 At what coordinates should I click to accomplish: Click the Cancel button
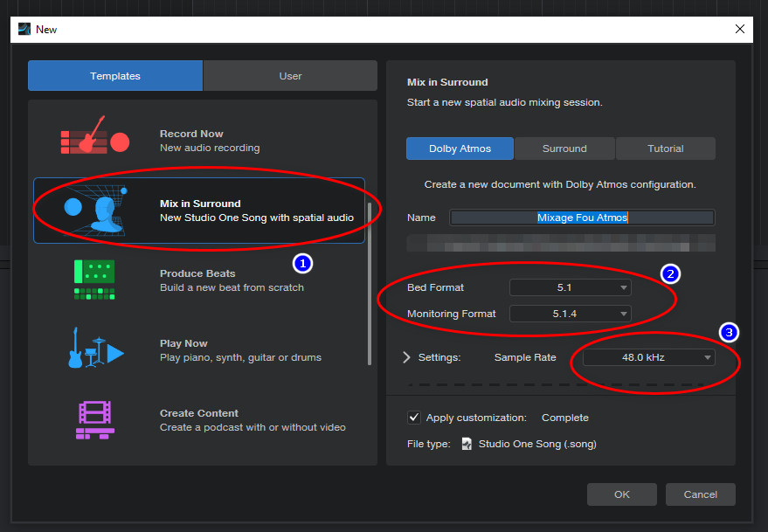[x=701, y=494]
